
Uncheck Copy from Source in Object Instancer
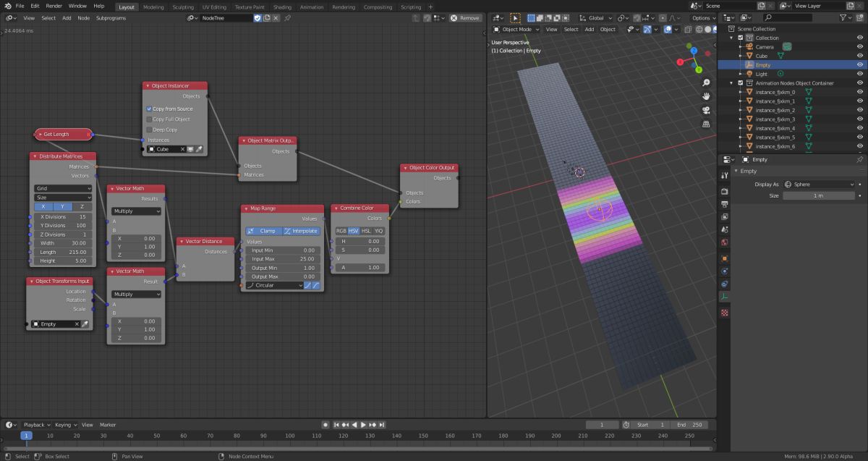click(149, 109)
